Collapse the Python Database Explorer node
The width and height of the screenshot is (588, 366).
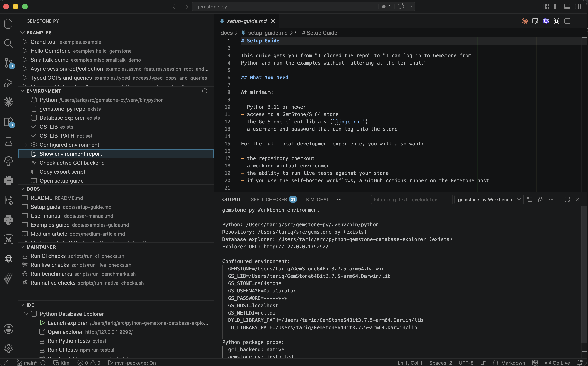[26, 314]
